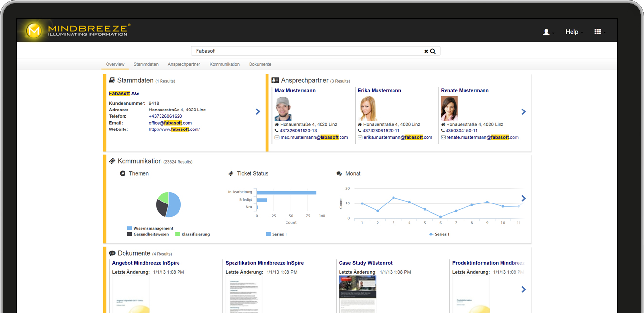
Task: Open the Stammdaten tab
Action: 146,64
